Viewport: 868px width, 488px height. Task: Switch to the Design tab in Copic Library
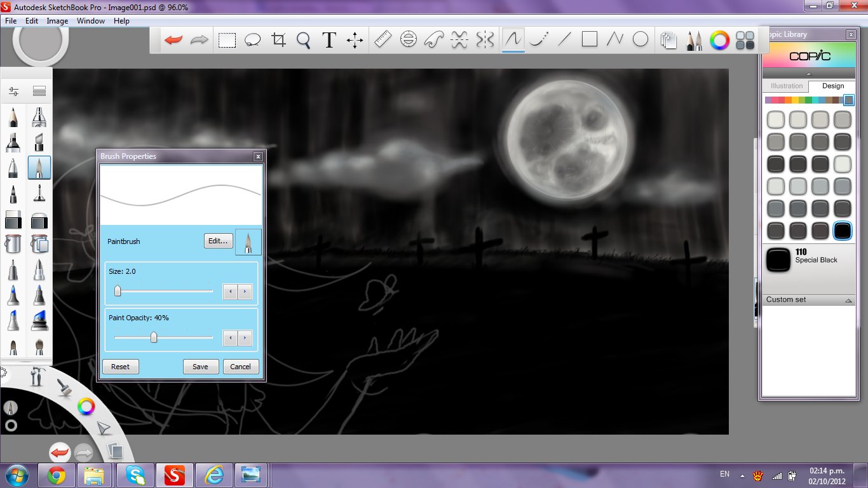pos(832,86)
